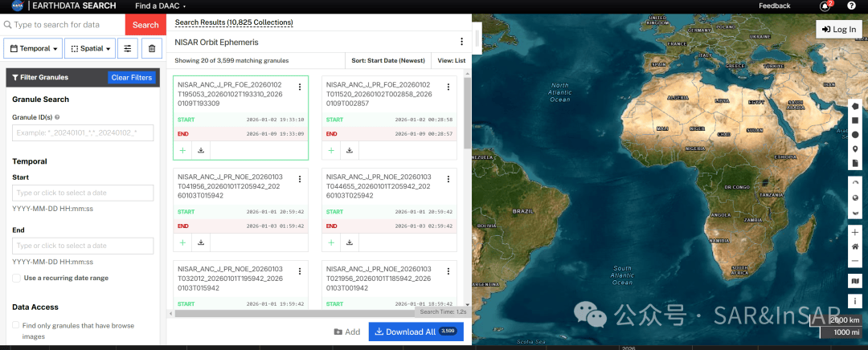The image size is (868, 350).
Task: Open the View: List options
Action: point(451,60)
